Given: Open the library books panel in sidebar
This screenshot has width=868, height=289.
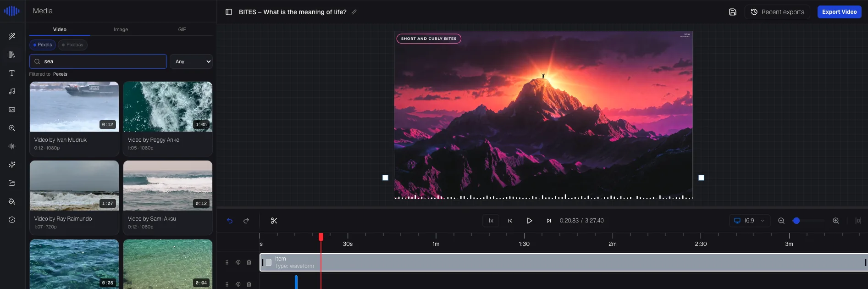Looking at the screenshot, I should (12, 55).
